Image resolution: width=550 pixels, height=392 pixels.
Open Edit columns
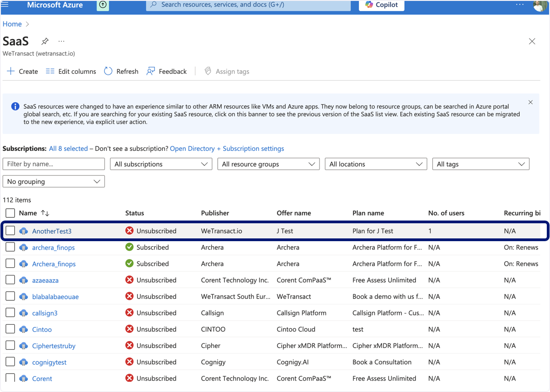(71, 72)
